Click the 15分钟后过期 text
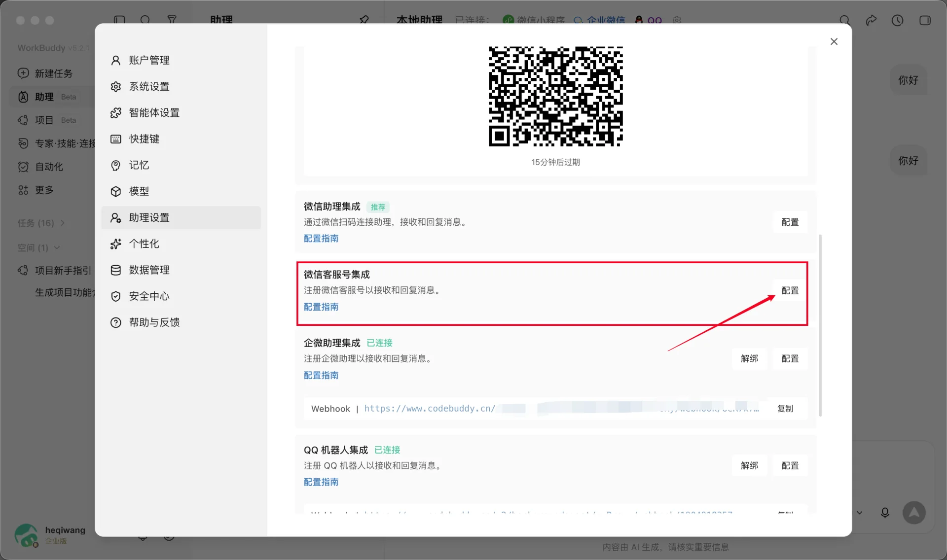 555,162
